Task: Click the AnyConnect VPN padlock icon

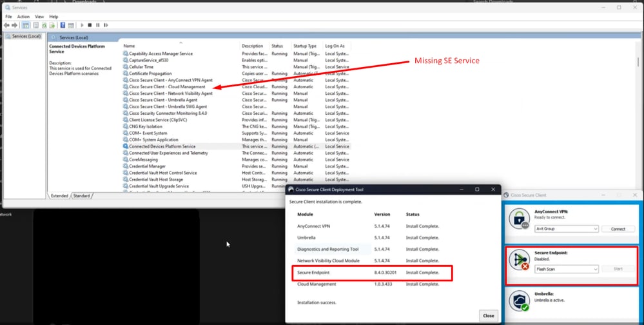Action: pos(519,218)
